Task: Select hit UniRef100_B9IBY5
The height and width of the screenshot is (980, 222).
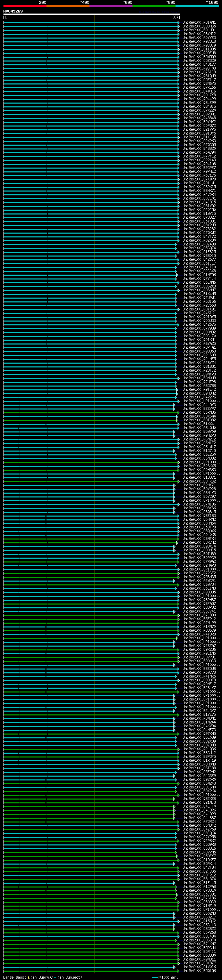Action: tap(199, 133)
